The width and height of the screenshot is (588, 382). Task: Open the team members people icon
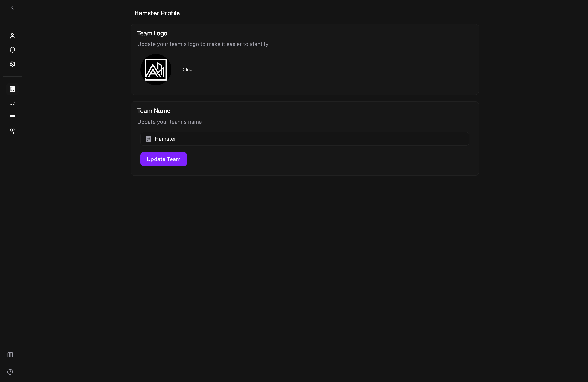click(12, 131)
